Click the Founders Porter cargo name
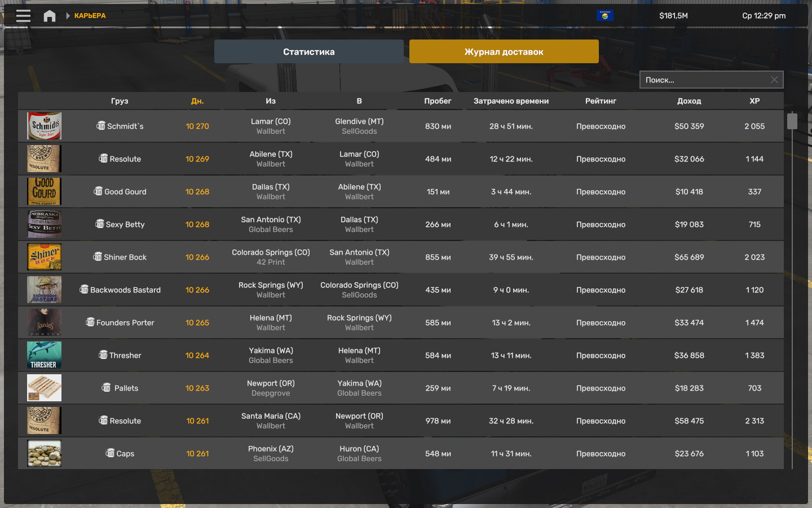The image size is (812, 508). coord(125,322)
